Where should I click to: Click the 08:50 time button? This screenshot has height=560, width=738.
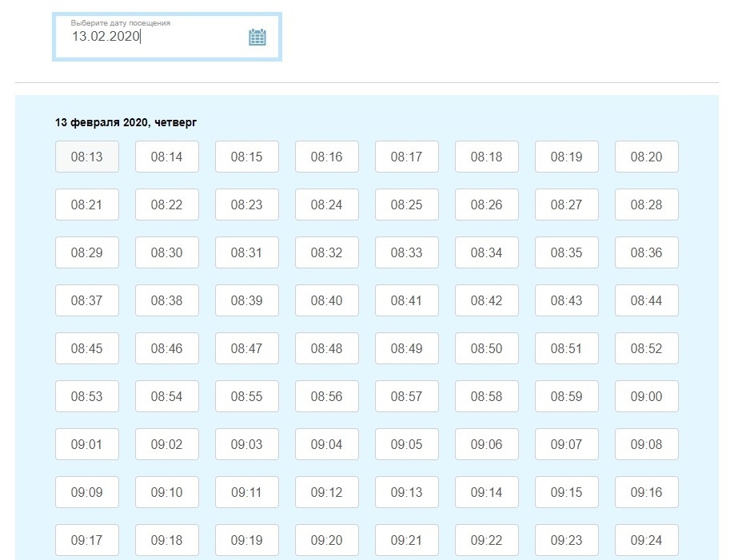487,348
